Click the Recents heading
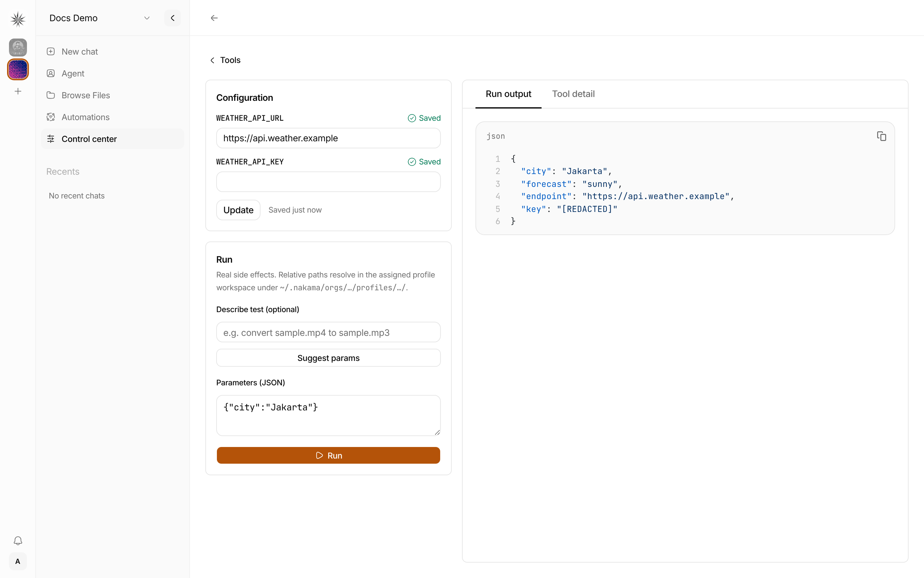 pyautogui.click(x=63, y=172)
